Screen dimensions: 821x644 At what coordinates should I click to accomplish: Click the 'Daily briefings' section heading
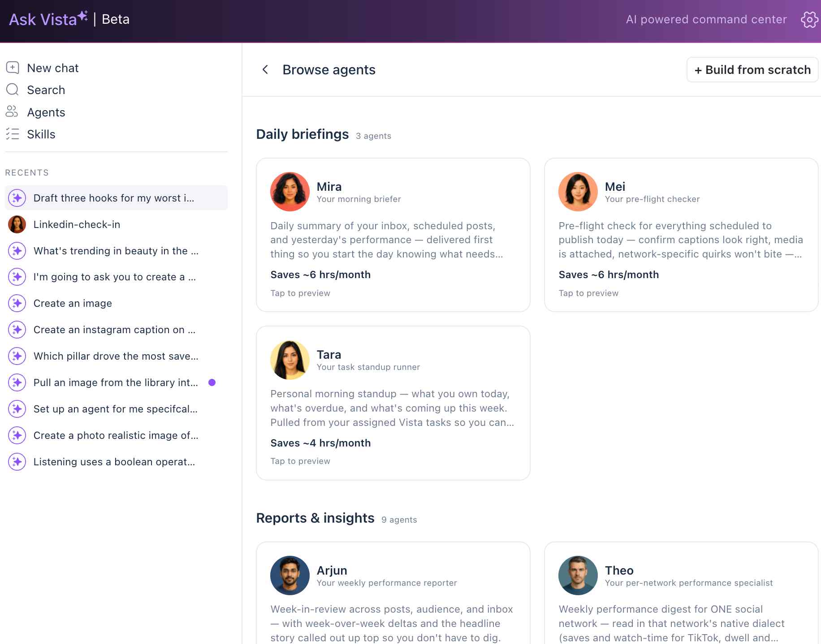pyautogui.click(x=302, y=134)
